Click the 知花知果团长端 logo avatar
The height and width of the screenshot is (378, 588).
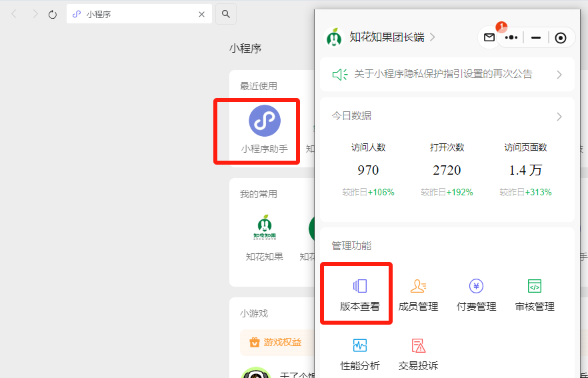point(334,37)
